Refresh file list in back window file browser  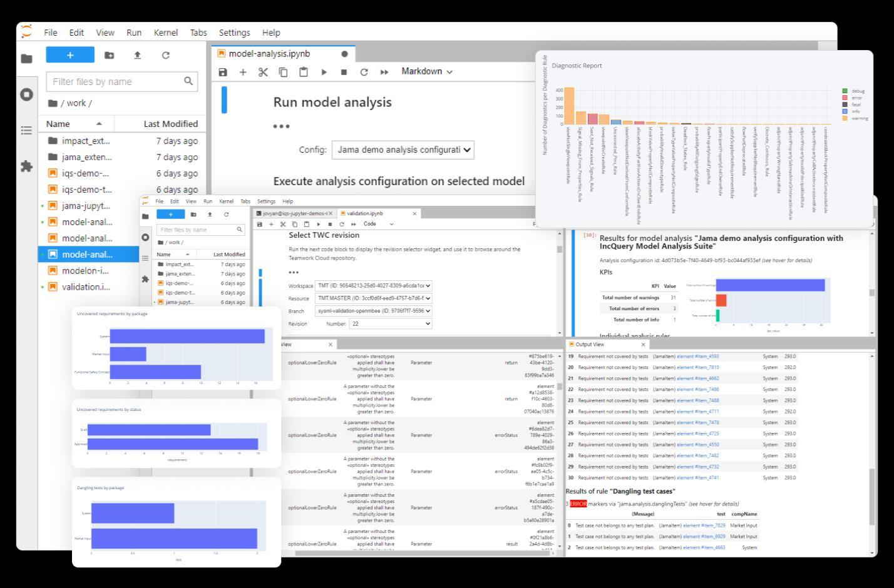[166, 55]
